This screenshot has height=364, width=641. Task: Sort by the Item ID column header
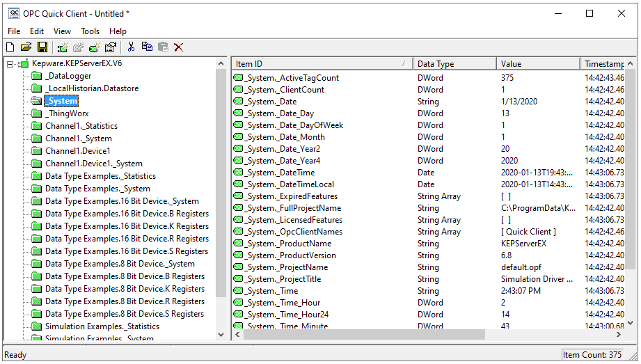[322, 64]
